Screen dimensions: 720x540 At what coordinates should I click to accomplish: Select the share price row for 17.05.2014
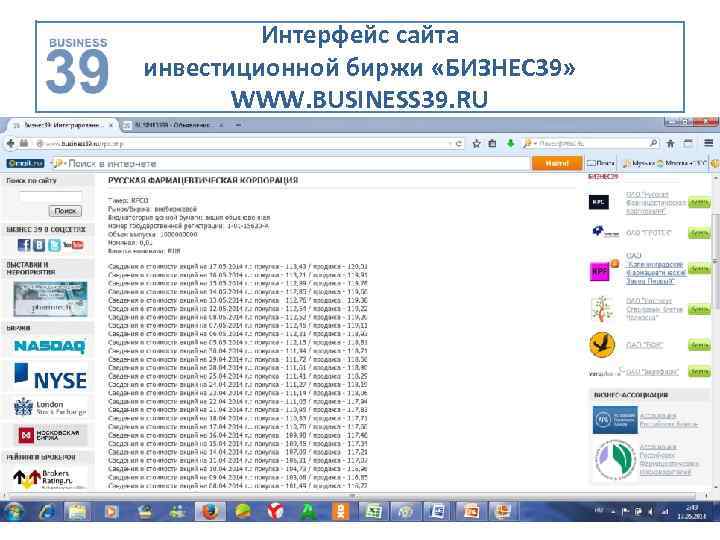(238, 266)
